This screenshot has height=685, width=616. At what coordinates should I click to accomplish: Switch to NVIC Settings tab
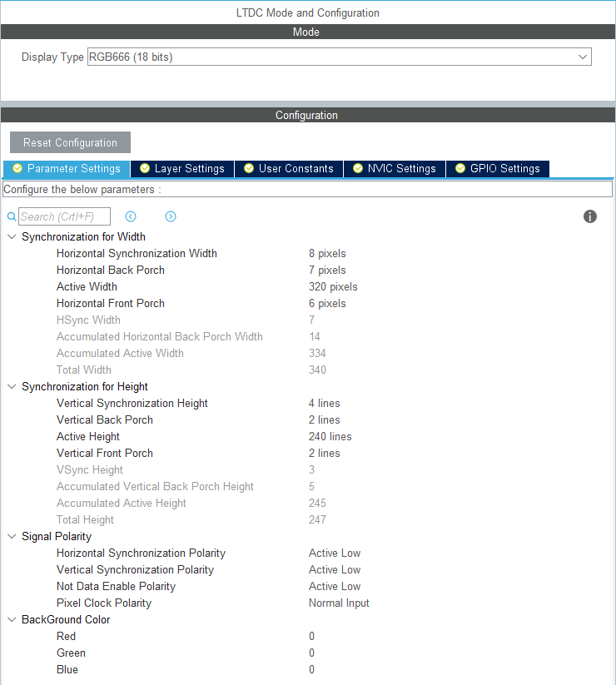pyautogui.click(x=395, y=169)
